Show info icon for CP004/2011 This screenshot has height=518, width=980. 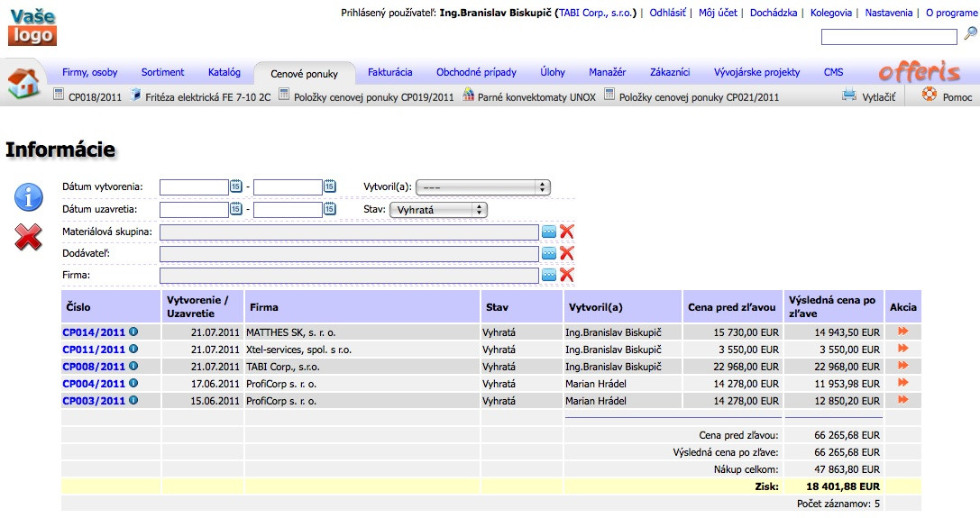coord(133,383)
